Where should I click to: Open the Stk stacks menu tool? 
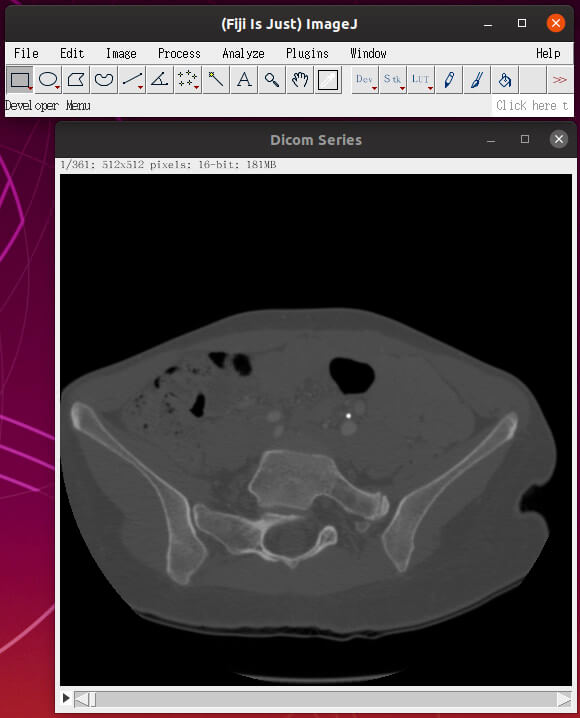(393, 80)
